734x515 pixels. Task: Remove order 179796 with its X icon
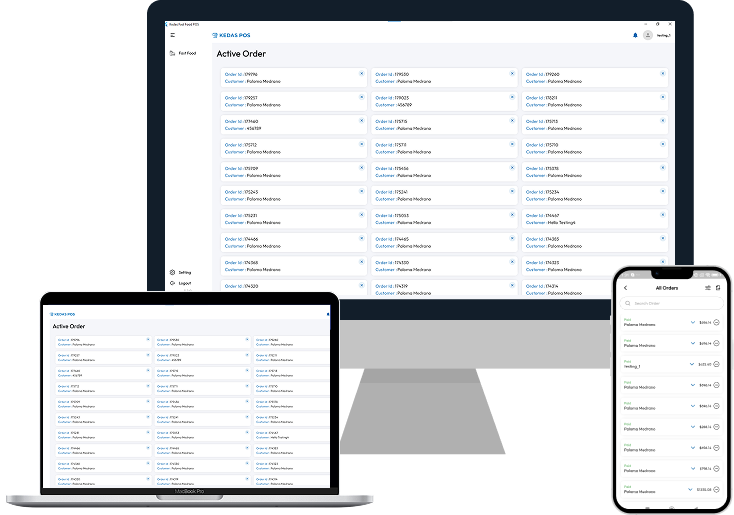361,73
